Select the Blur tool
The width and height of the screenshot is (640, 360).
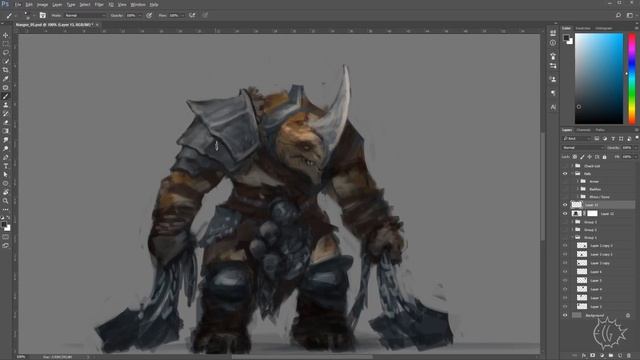(x=5, y=140)
